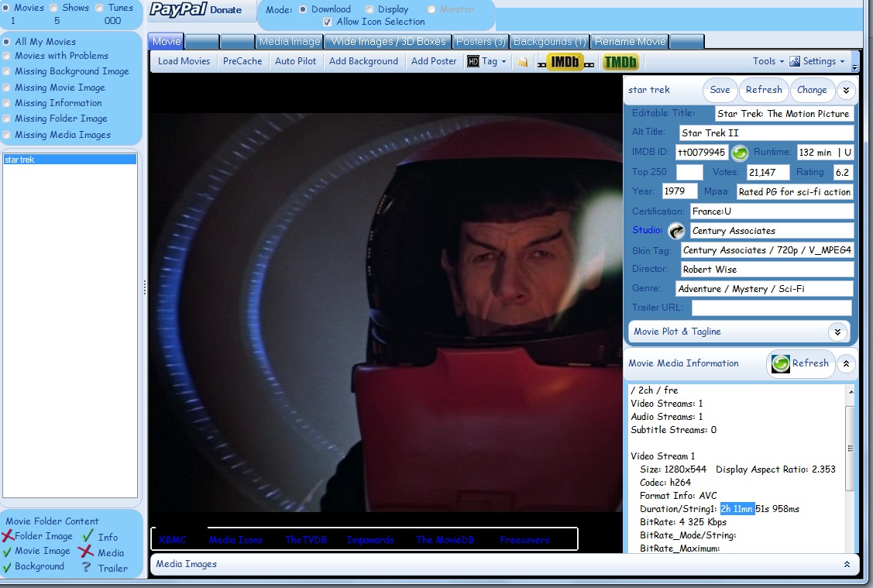Select Missing Background Image filter

(x=7, y=71)
